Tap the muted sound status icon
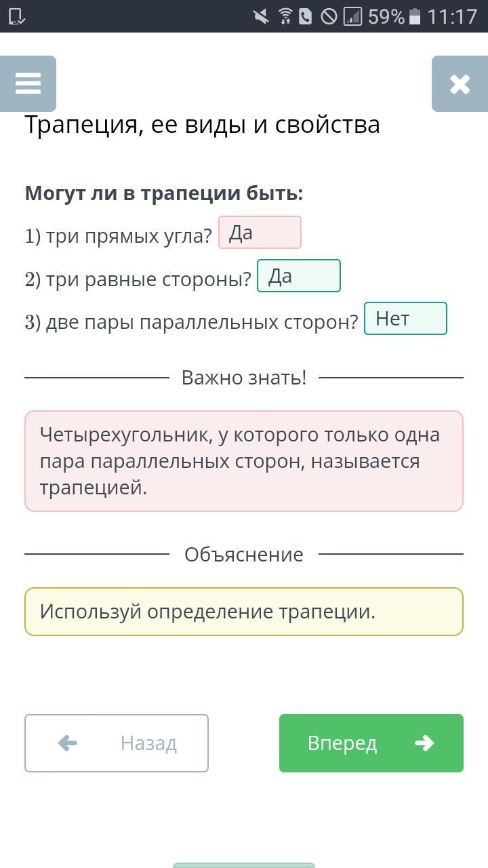 tap(260, 16)
